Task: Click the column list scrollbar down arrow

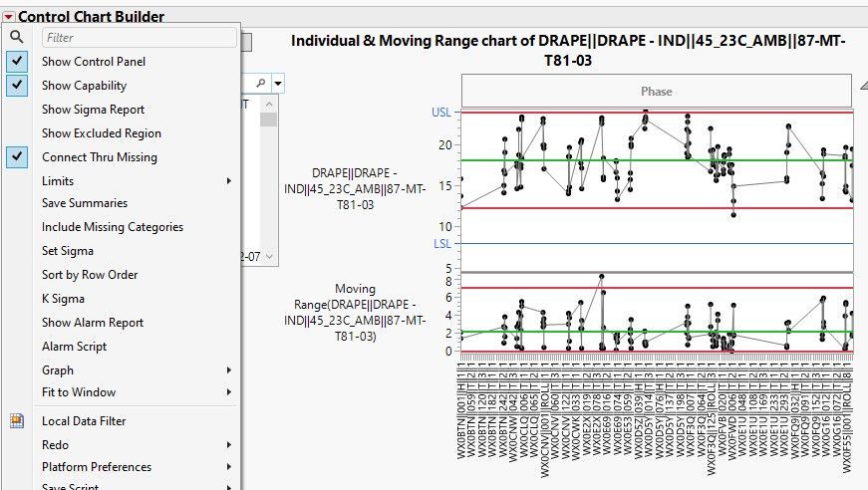Action: [x=269, y=257]
